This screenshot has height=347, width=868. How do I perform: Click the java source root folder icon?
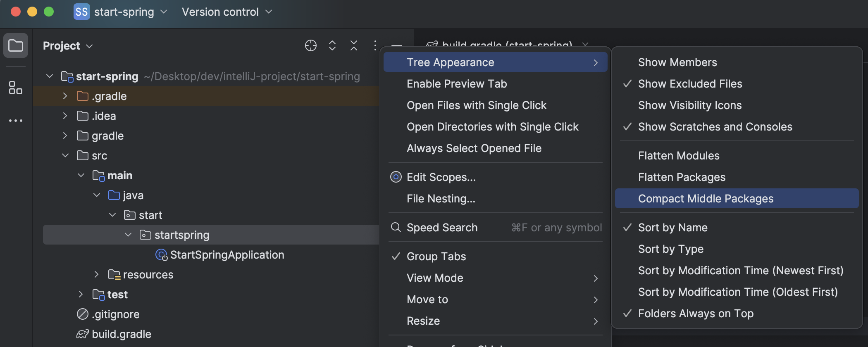114,195
